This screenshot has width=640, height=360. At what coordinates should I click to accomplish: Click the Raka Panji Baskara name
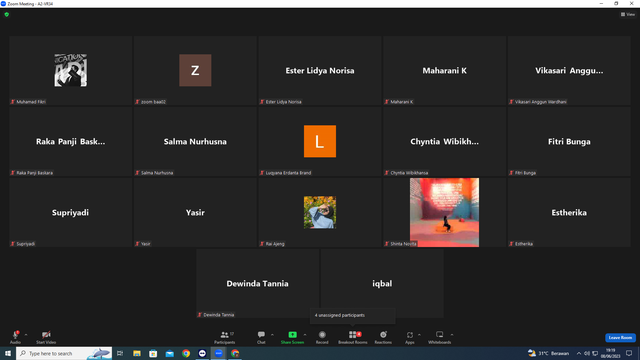click(x=71, y=142)
